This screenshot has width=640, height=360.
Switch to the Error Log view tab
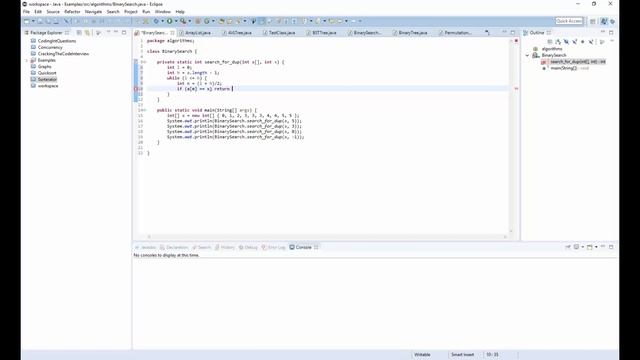[273, 247]
